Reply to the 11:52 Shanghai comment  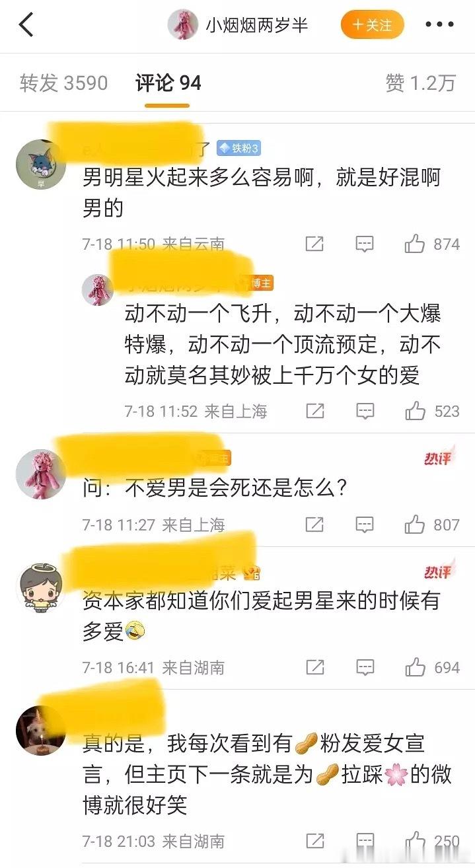[x=365, y=411]
